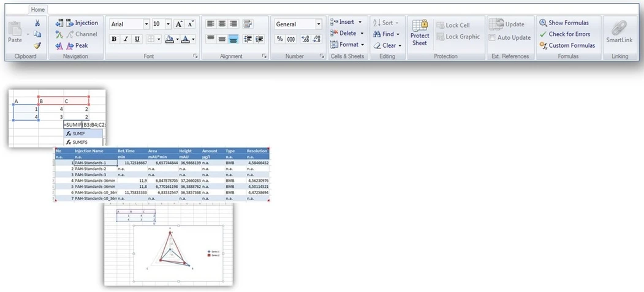This screenshot has height=292, width=644.
Task: Choose SUMIFS from the autocomplete list
Action: [84, 142]
